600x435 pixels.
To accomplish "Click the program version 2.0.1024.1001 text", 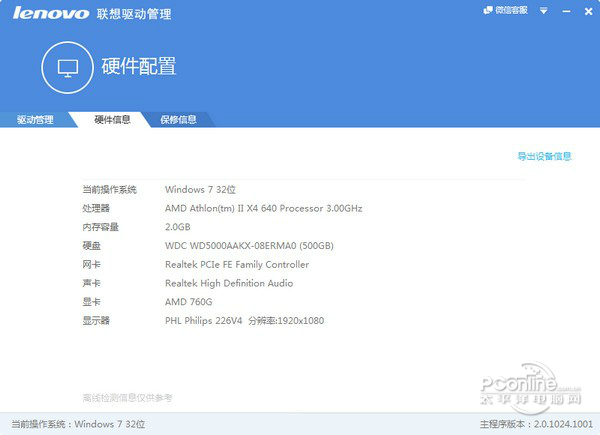I will [x=563, y=424].
